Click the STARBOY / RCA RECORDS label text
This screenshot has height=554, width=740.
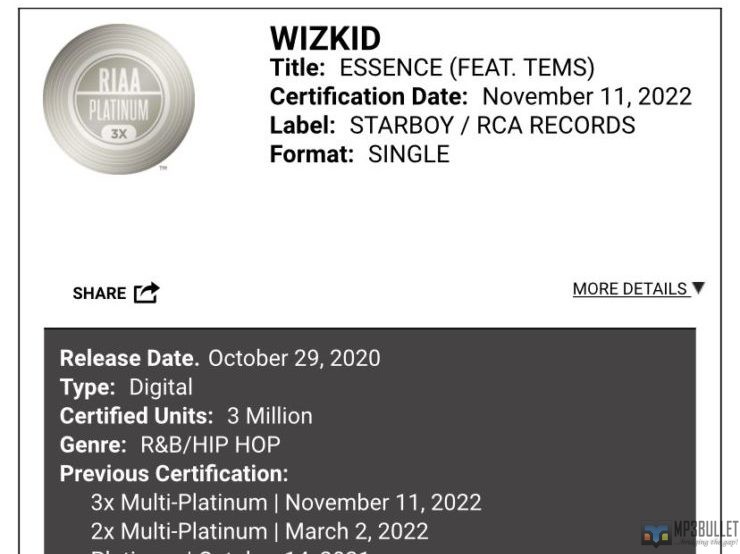[492, 126]
